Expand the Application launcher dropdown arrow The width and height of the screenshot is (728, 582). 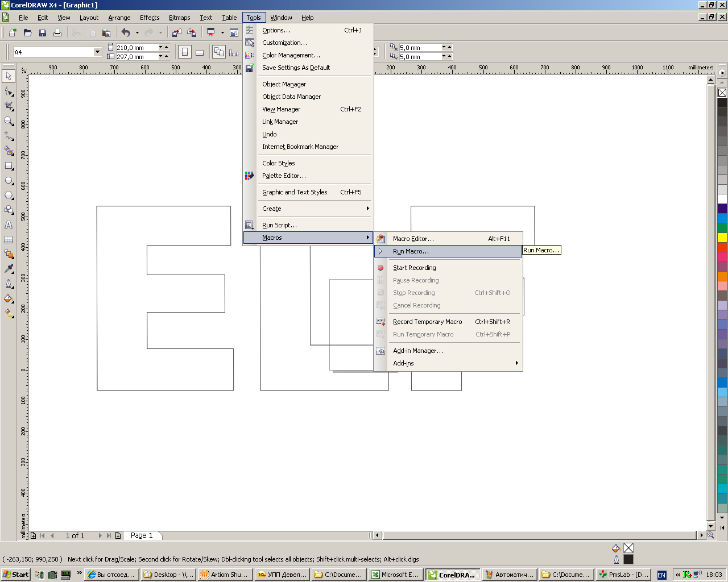(x=222, y=32)
